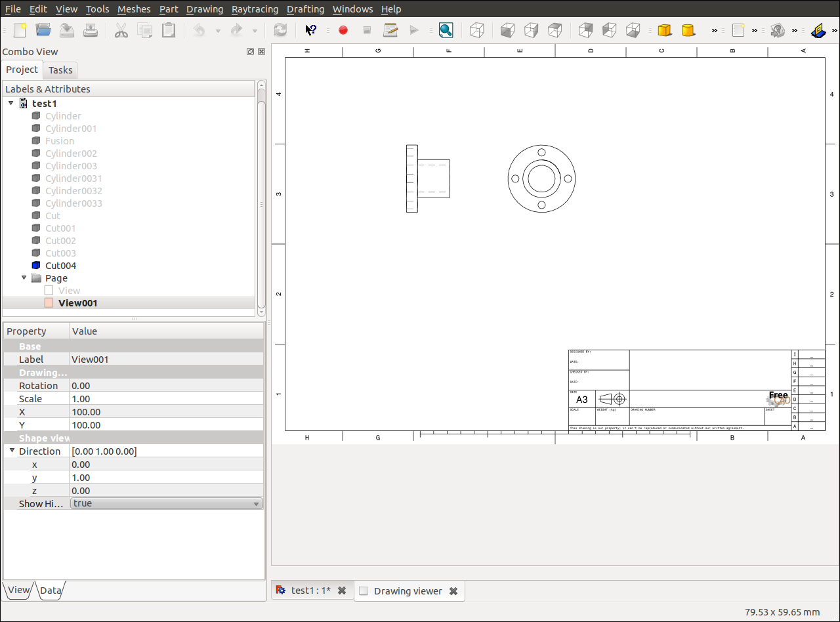
Task: Click the blank drawing page toolbar icon
Action: click(x=738, y=30)
